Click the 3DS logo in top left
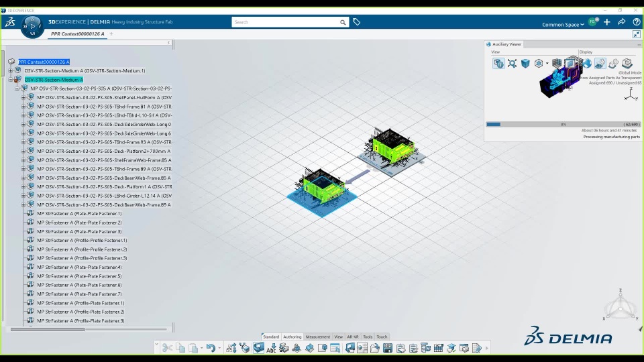644x362 pixels. pos(10,21)
